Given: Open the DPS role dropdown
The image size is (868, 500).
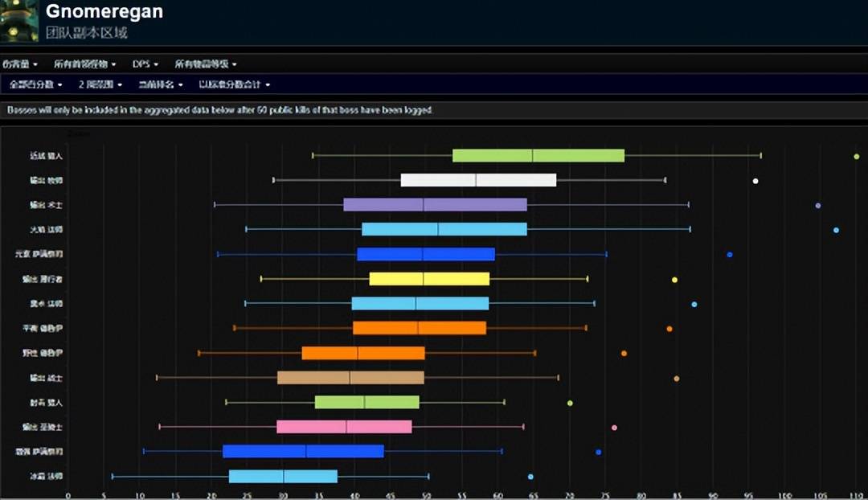Looking at the screenshot, I should coord(145,64).
